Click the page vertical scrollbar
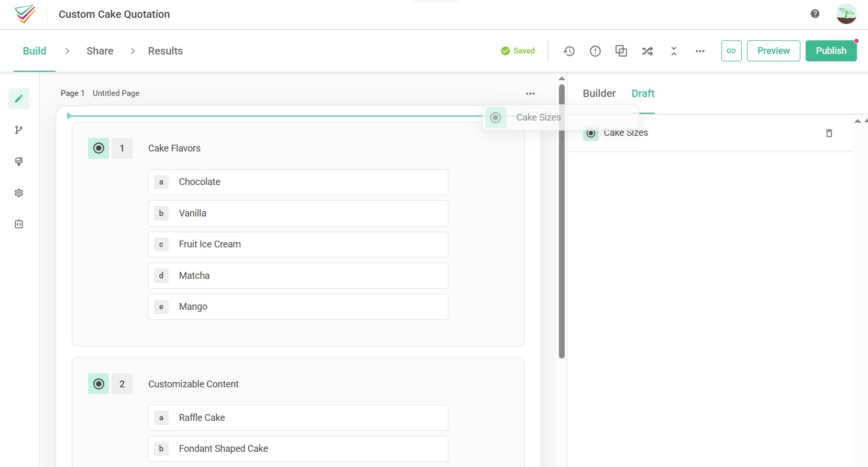Screen dimensions: 868x467 (x=562, y=220)
